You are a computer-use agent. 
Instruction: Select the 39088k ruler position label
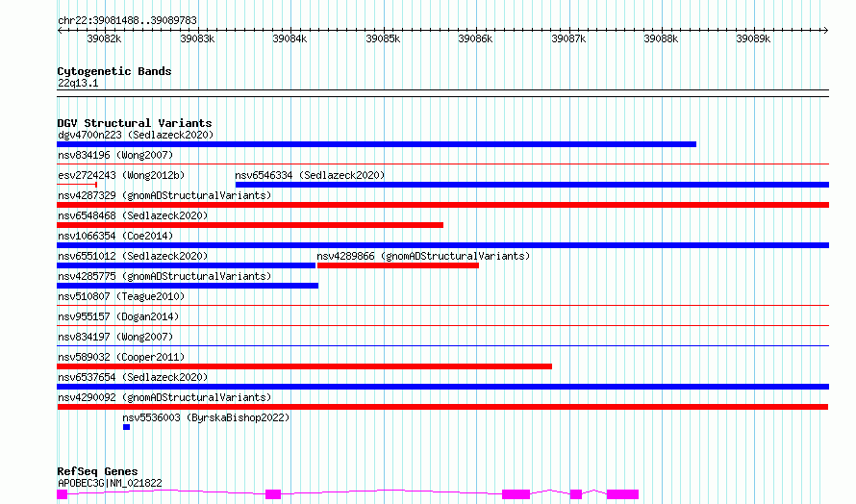click(x=661, y=38)
